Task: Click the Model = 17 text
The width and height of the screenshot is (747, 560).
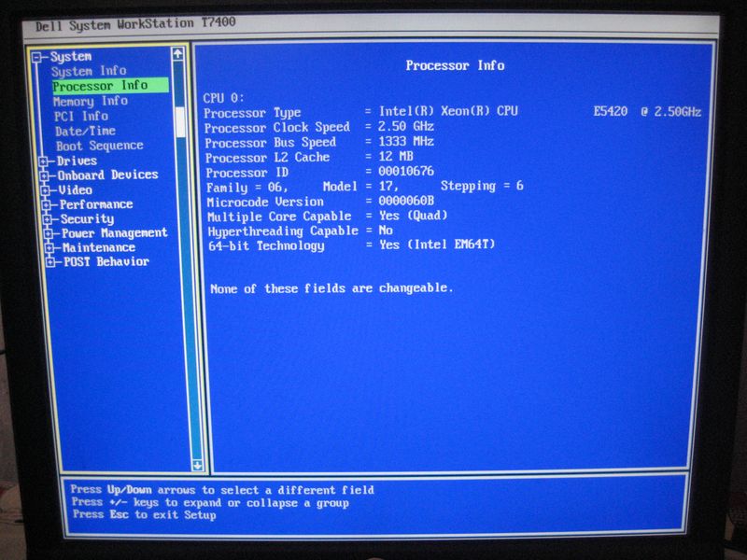Action: click(x=360, y=186)
